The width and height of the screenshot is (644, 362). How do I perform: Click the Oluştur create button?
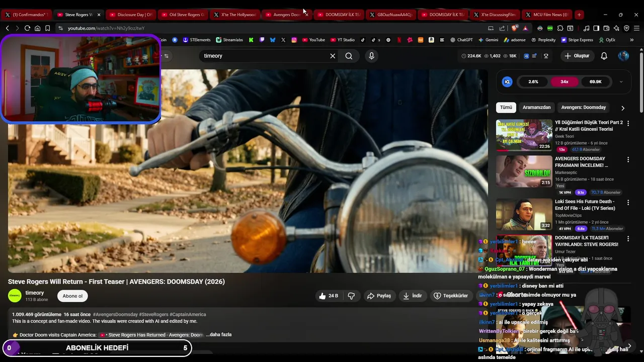tap(577, 56)
